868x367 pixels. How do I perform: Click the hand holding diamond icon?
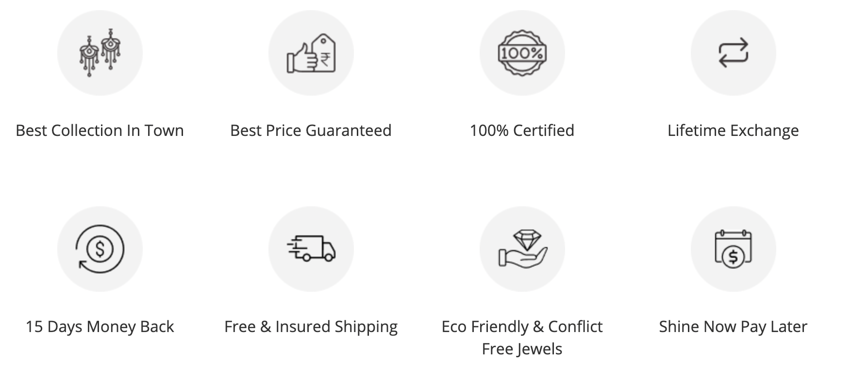point(522,249)
